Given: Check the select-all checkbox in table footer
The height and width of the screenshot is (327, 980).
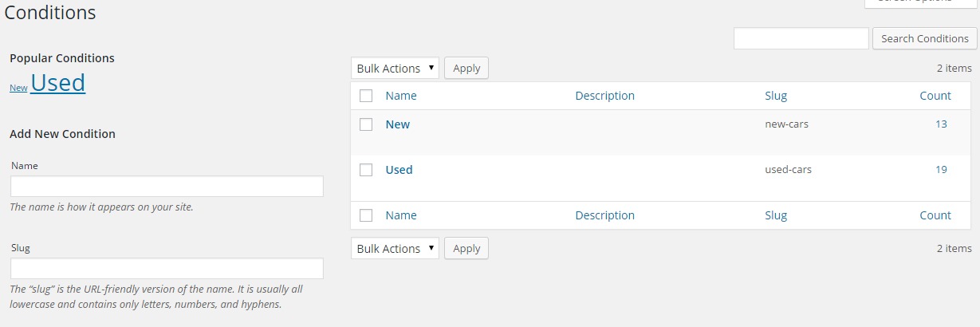Looking at the screenshot, I should click(366, 215).
